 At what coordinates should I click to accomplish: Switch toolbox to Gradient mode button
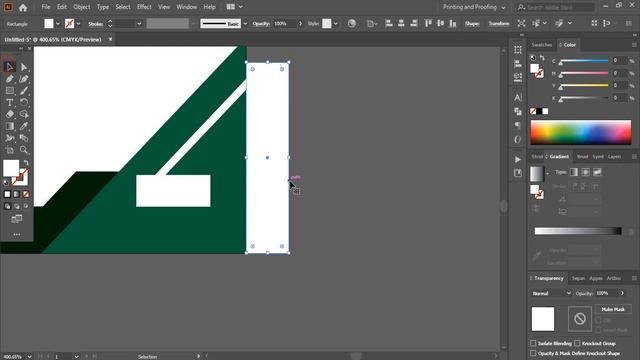(x=17, y=194)
